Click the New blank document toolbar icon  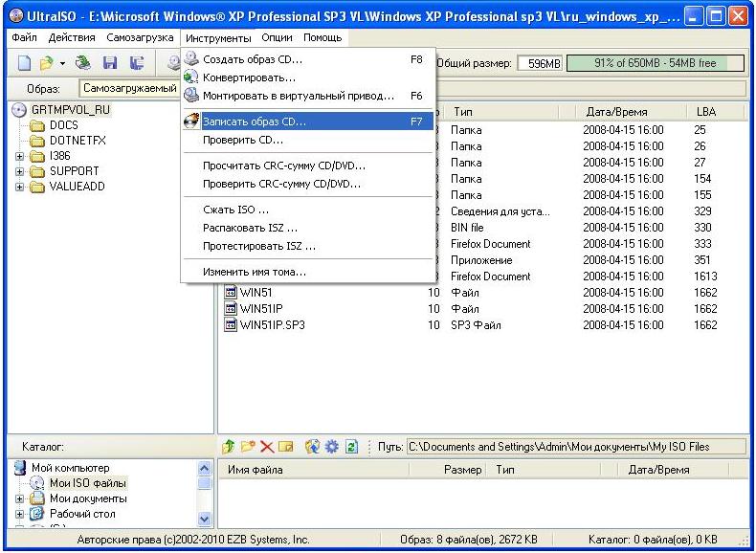24,63
